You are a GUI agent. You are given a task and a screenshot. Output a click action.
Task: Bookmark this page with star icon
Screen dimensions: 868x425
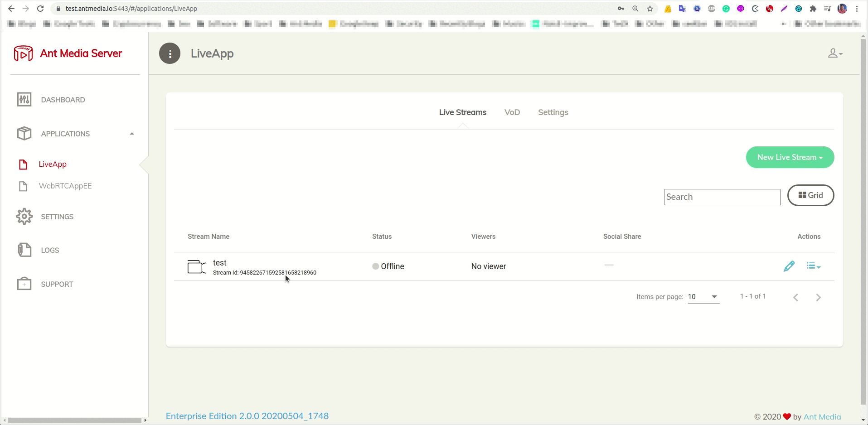(x=650, y=9)
